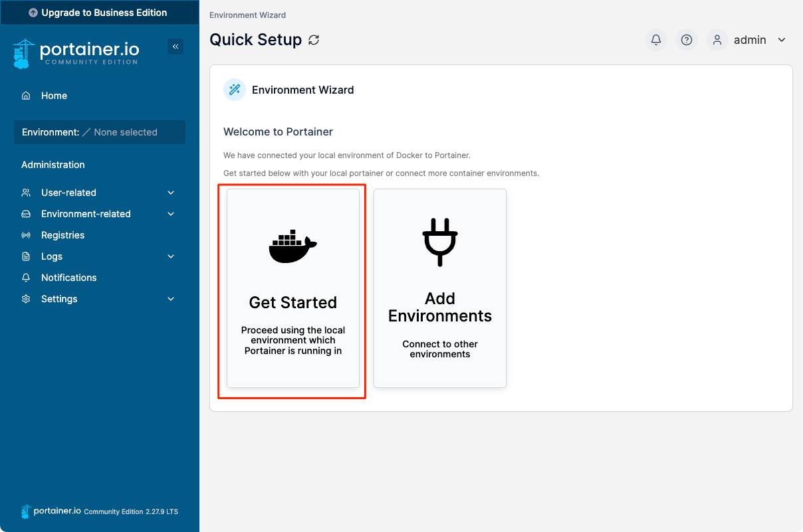Open the Environment-related sidebar section
Screen dimensions: 803x532
point(100,214)
